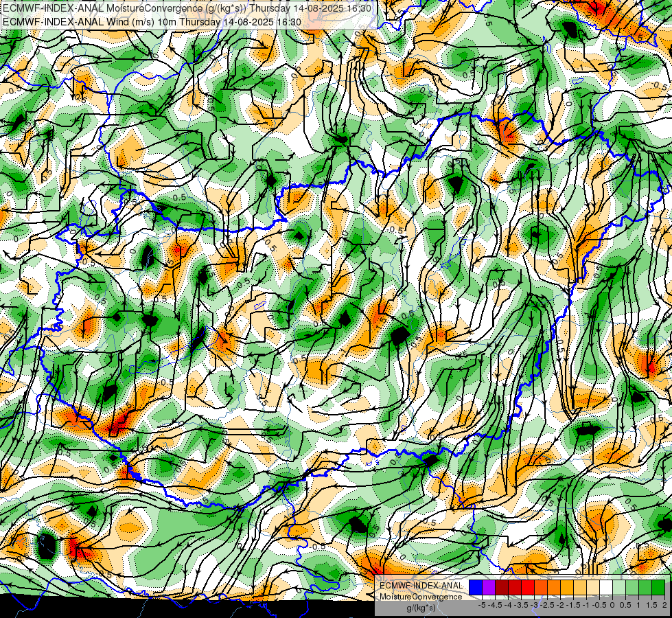Image resolution: width=672 pixels, height=618 pixels.
Task: Click the darkest green legend swatch
Action: (x=658, y=588)
